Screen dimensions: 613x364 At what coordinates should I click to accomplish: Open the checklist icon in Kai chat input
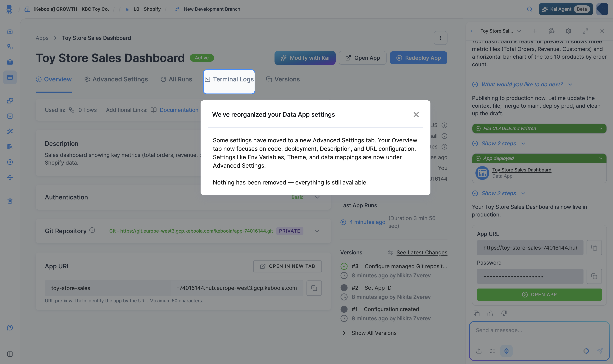pyautogui.click(x=493, y=351)
